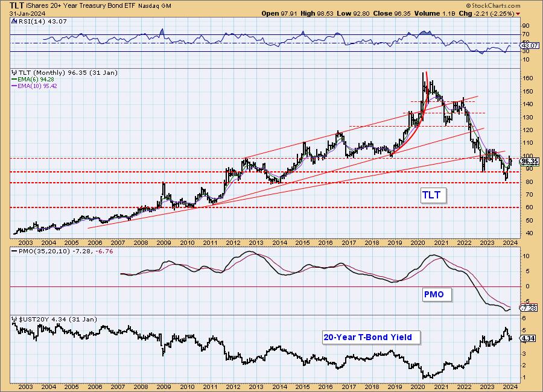The image size is (543, 392).
Task: Click the Chg -2.21 (-2.25%) value
Action: tap(486, 13)
